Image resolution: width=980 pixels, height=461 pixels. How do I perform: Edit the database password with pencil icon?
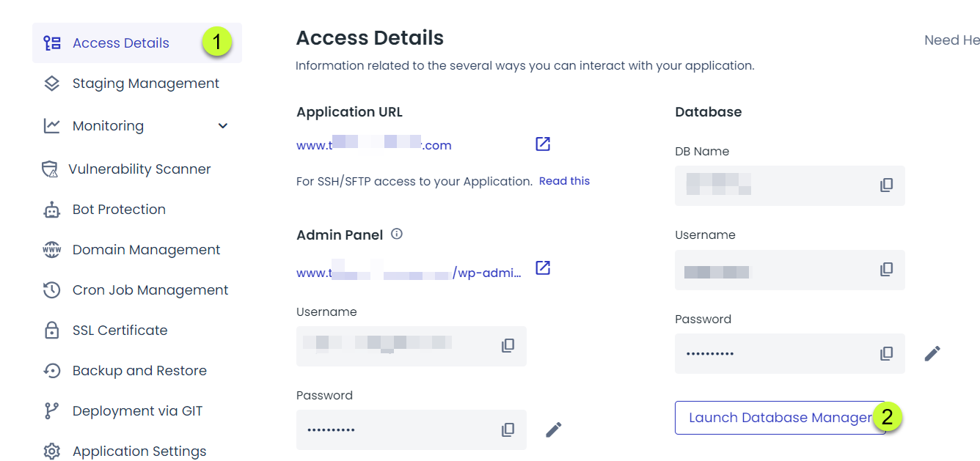tap(932, 353)
